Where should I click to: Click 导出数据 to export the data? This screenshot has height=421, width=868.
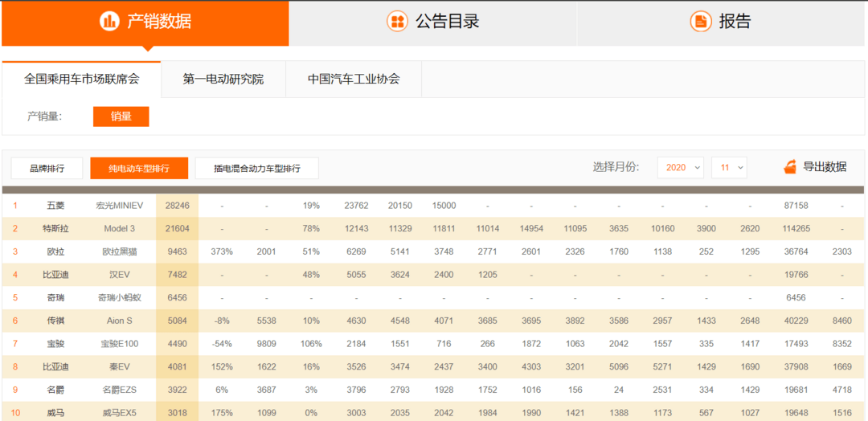tap(825, 167)
